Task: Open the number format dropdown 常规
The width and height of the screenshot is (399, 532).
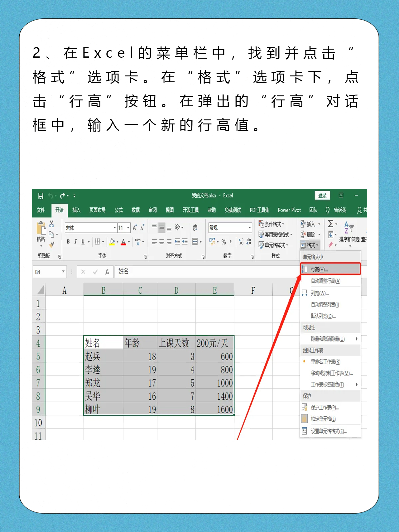Action: (249, 228)
